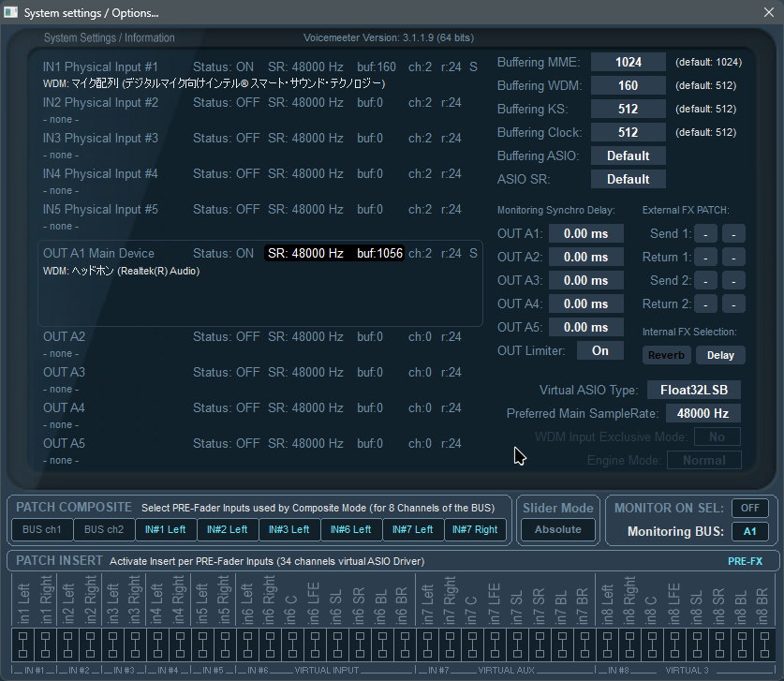Screen dimensions: 784x681
Task: Toggle the OUT Limiter On switch
Action: click(x=599, y=350)
